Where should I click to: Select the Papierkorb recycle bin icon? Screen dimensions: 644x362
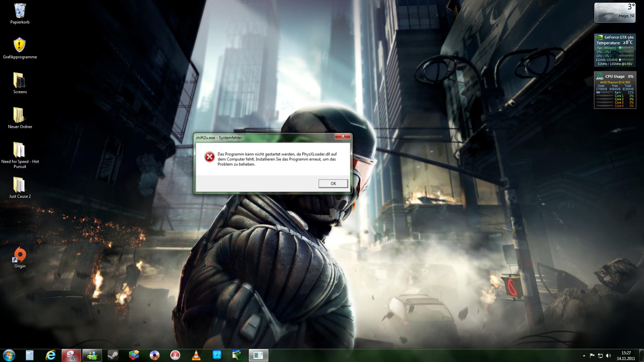[x=20, y=14]
